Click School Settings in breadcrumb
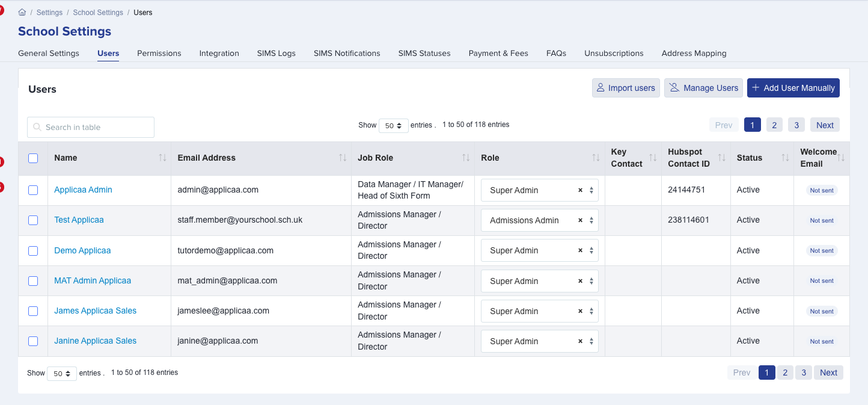The width and height of the screenshot is (868, 405). point(98,13)
